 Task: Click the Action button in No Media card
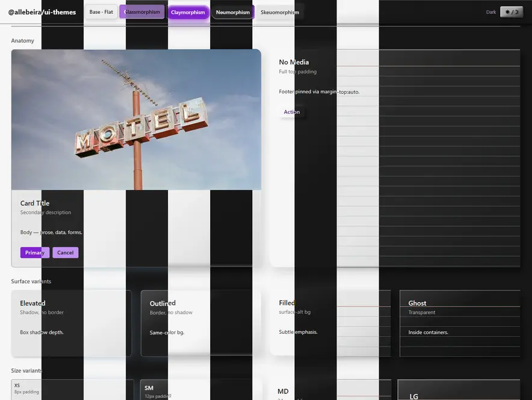[292, 111]
